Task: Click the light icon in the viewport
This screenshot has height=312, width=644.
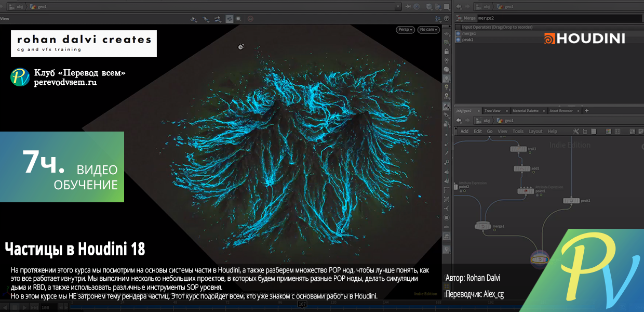Action: pyautogui.click(x=241, y=47)
